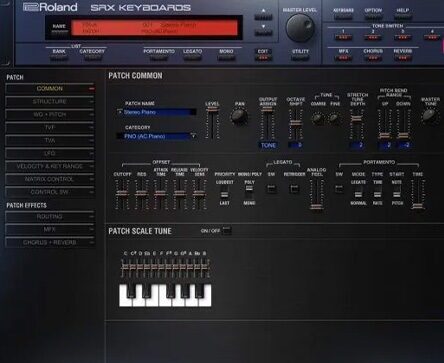Flip the Portamento Mode Legato/Normal switch
The height and width of the screenshot is (363, 444).
pos(358,193)
